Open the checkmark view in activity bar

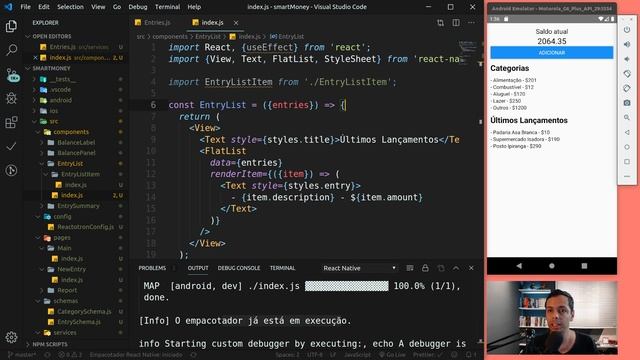(x=11, y=146)
